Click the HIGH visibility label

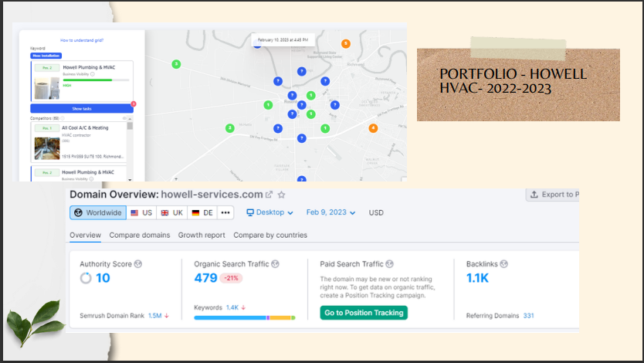click(x=67, y=86)
